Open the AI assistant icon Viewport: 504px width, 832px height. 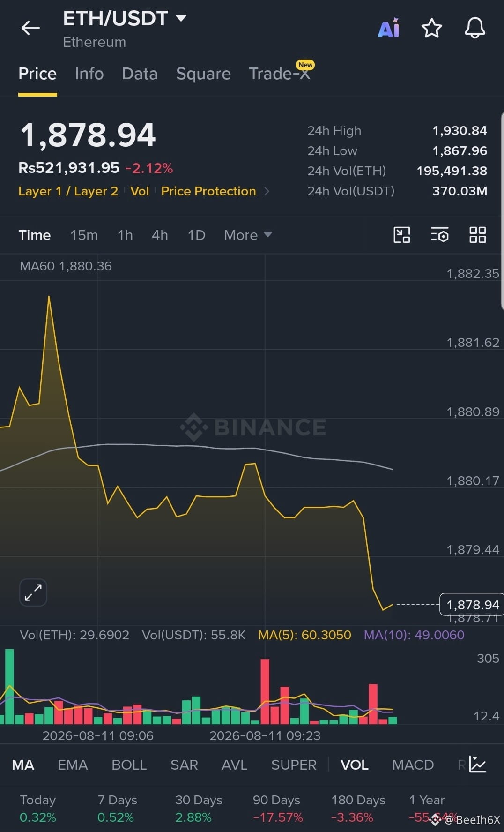coord(389,28)
